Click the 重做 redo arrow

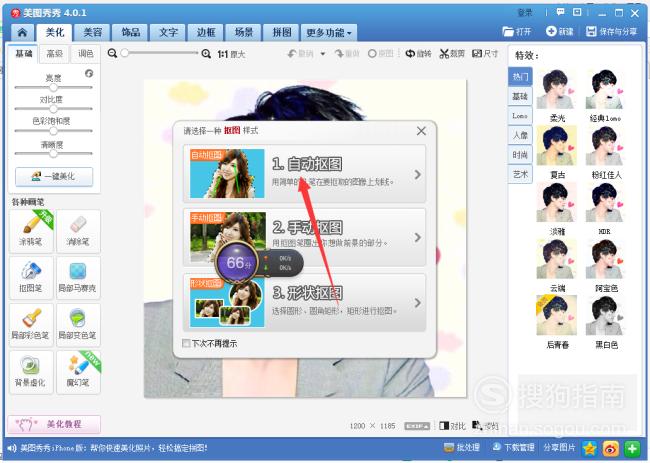coord(347,53)
